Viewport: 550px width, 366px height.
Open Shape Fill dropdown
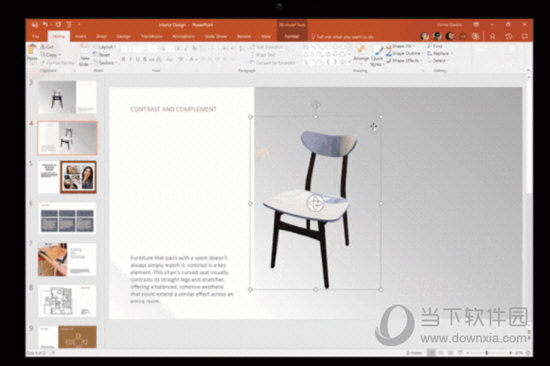[401, 46]
